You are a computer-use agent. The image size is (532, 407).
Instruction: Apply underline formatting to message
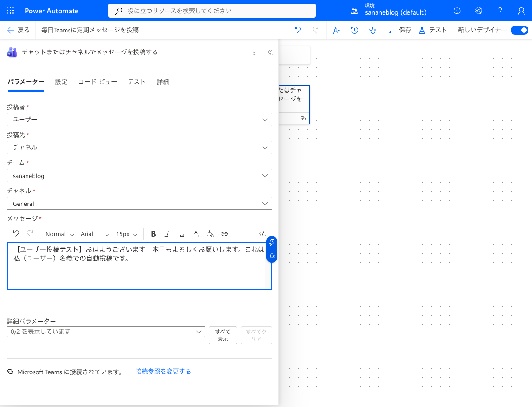click(182, 234)
